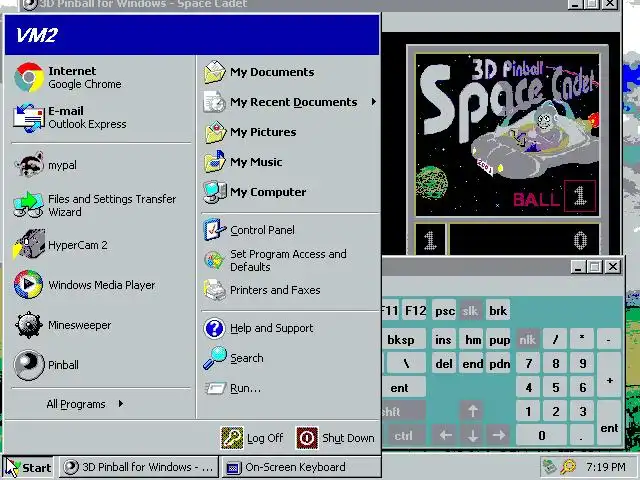Click the tall numpad ent key

click(x=609, y=424)
